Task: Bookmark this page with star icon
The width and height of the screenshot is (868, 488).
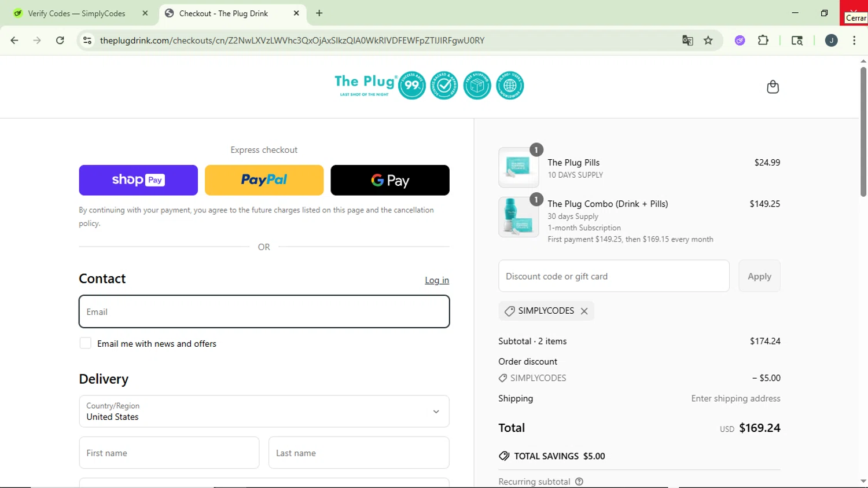Action: point(708,41)
